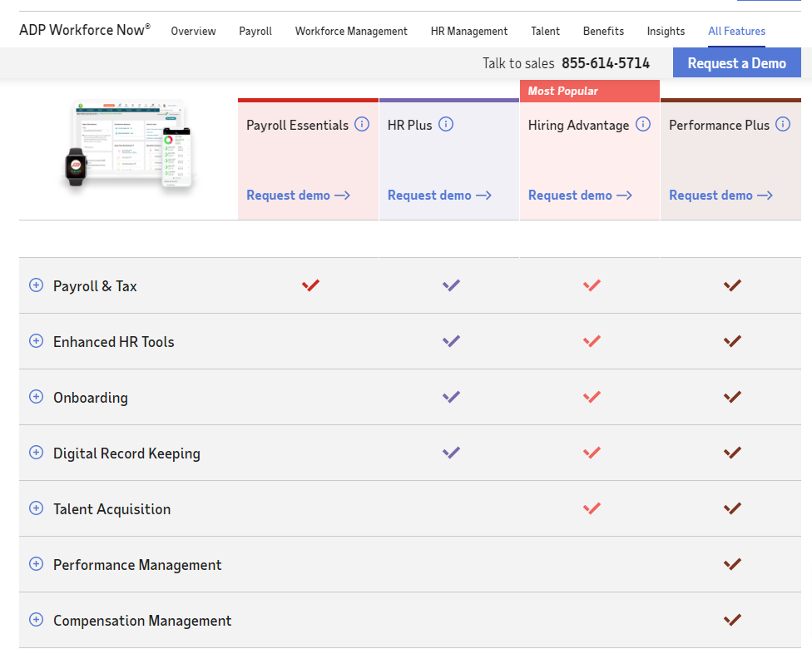
Task: Click sales phone number 855-614-5714
Action: [x=606, y=63]
